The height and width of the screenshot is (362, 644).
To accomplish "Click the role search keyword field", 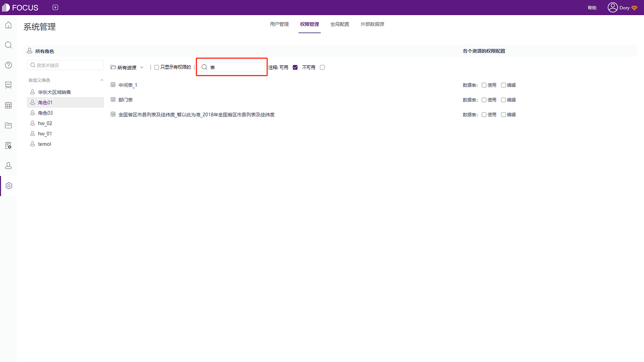I will (65, 65).
